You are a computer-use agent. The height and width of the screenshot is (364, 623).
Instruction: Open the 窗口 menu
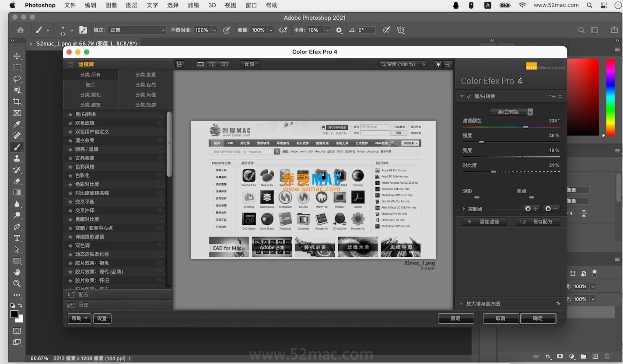(251, 5)
